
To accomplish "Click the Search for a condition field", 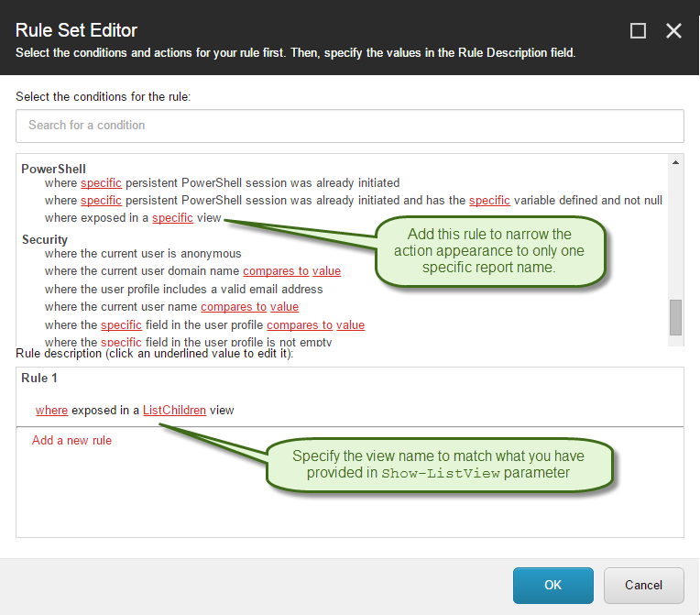I will tap(349, 126).
